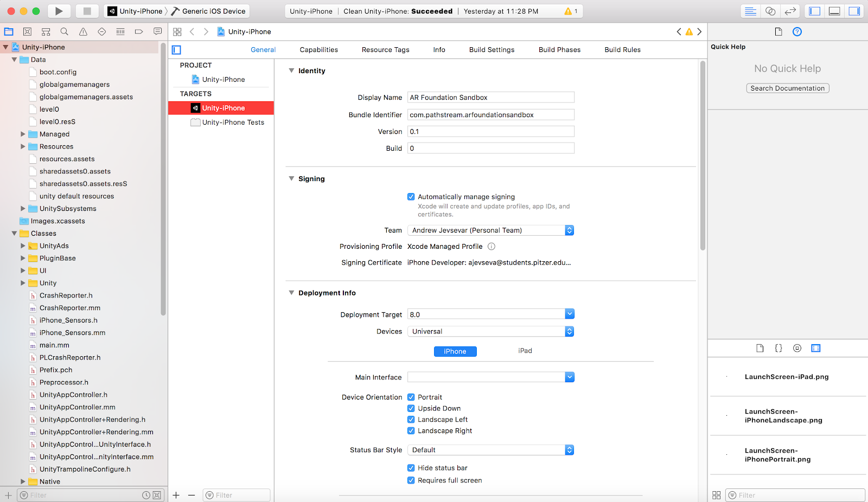Switch to the Info tab
The image size is (868, 502).
439,50
